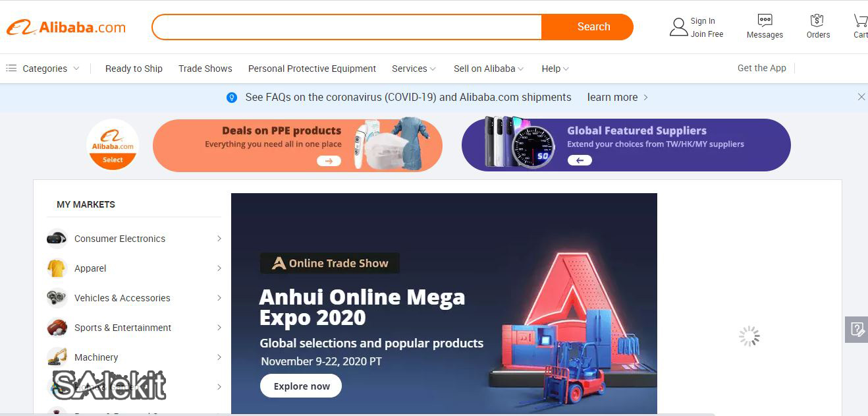Click Explore now on the expo banner

(x=301, y=386)
